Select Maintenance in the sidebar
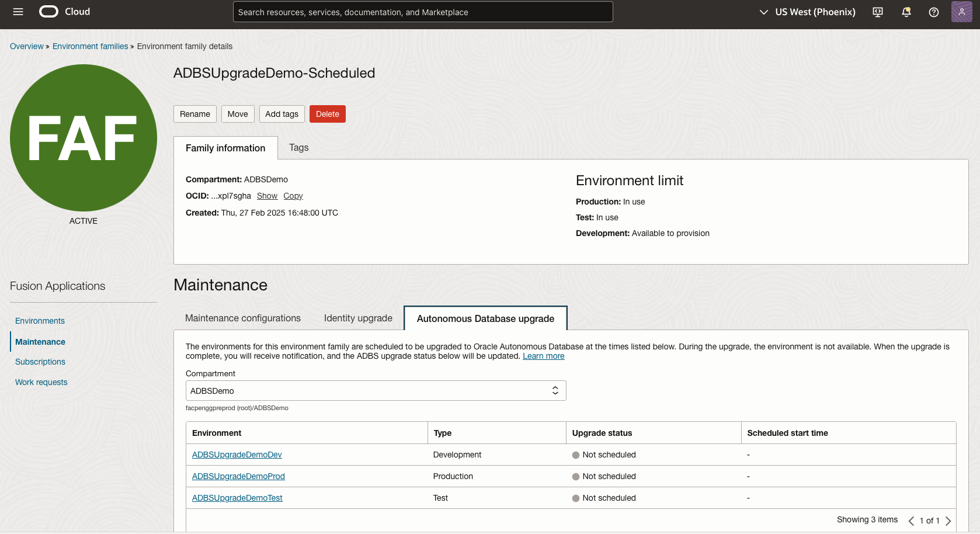 pyautogui.click(x=40, y=342)
